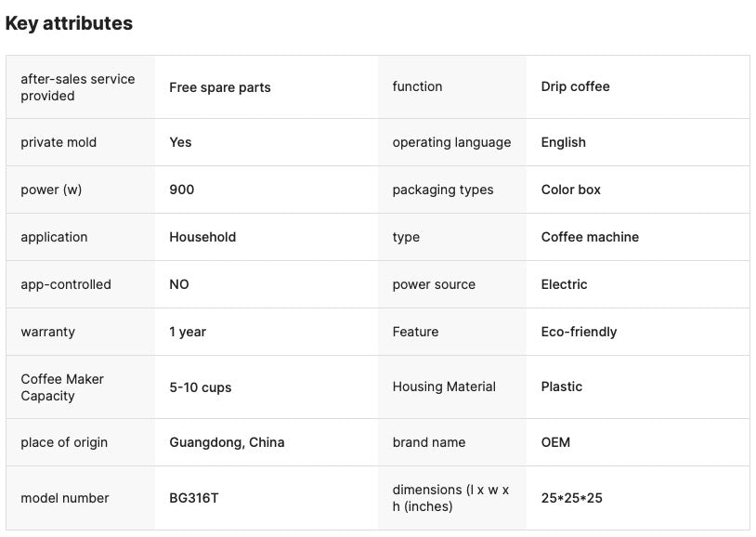Select the Coffee machine type value
The height and width of the screenshot is (537, 756).
(590, 237)
